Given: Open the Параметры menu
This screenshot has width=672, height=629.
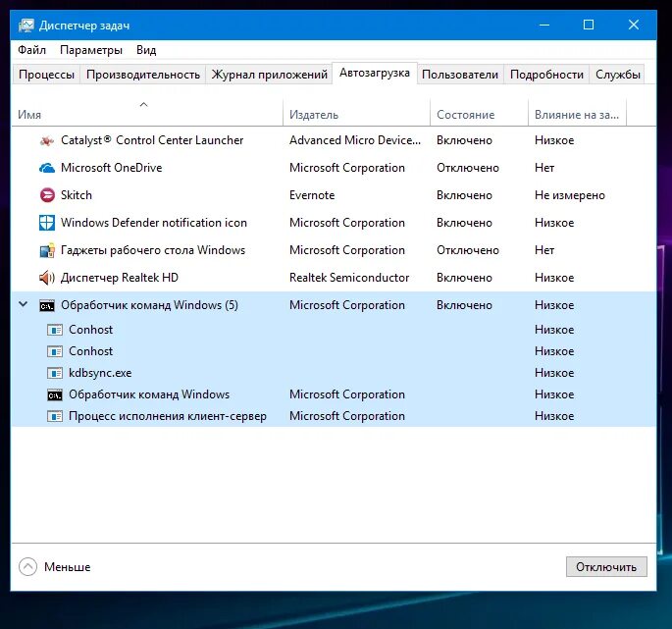Looking at the screenshot, I should (91, 50).
